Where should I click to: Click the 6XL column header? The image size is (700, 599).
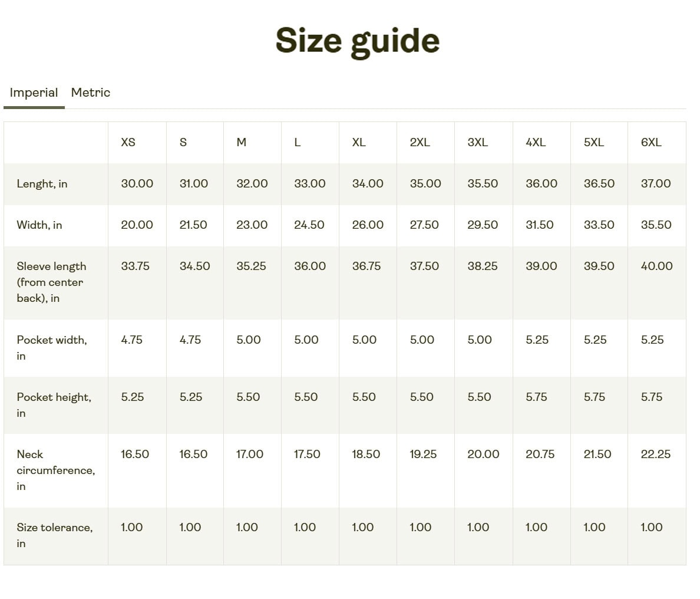coord(651,142)
